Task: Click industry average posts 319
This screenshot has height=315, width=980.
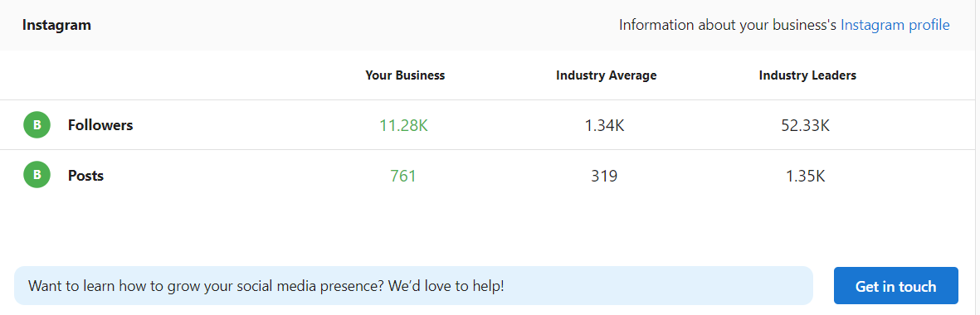Action: (604, 176)
